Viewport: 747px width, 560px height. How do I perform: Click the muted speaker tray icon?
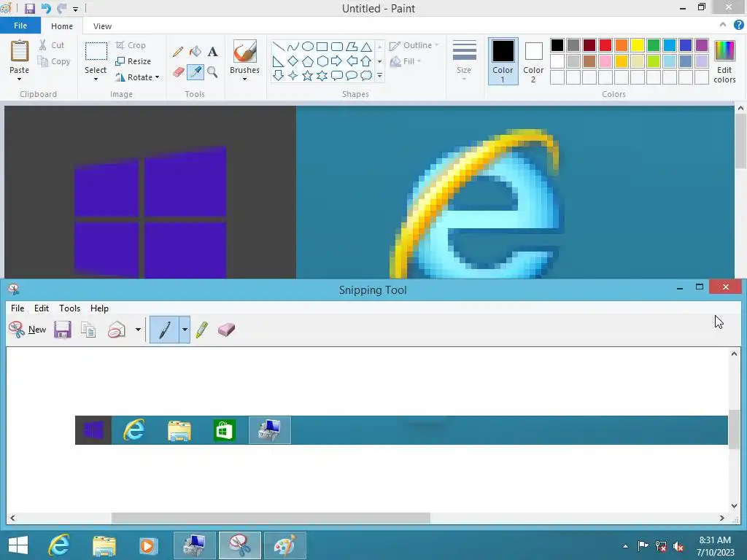pyautogui.click(x=678, y=546)
